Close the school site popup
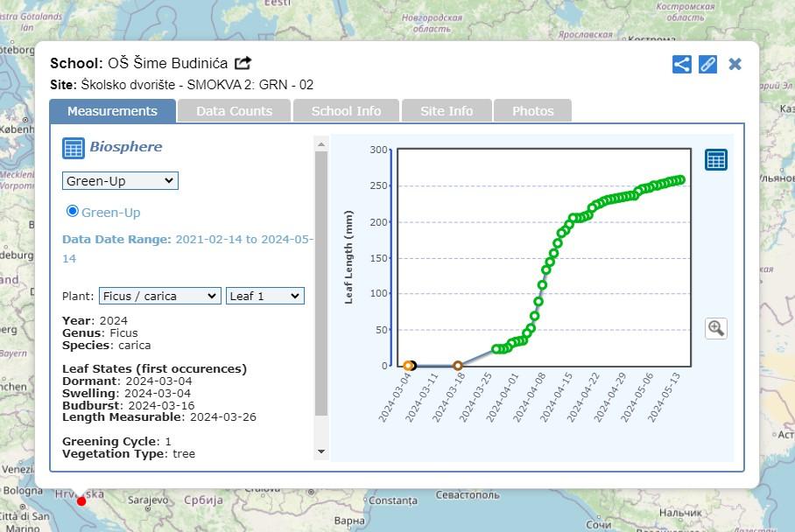Viewport: 795px width, 532px height. tap(735, 64)
